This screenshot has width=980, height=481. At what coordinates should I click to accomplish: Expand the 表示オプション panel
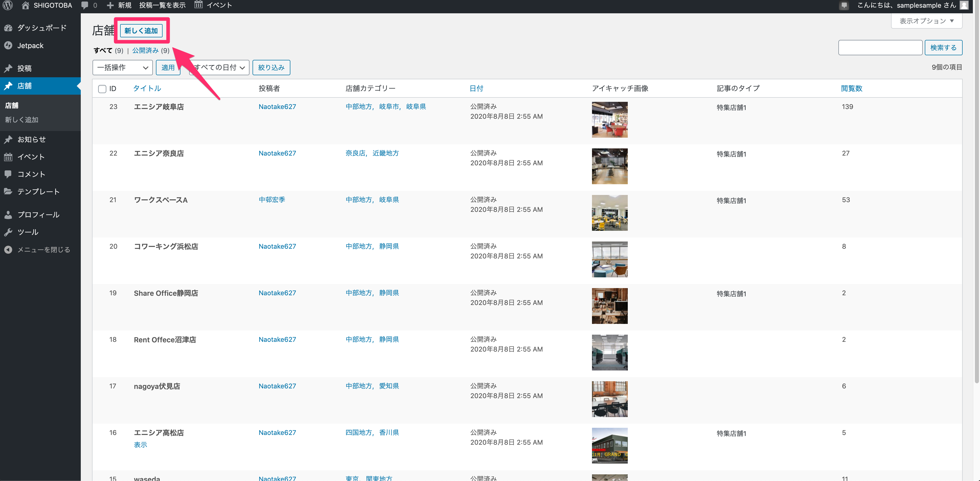coord(926,21)
